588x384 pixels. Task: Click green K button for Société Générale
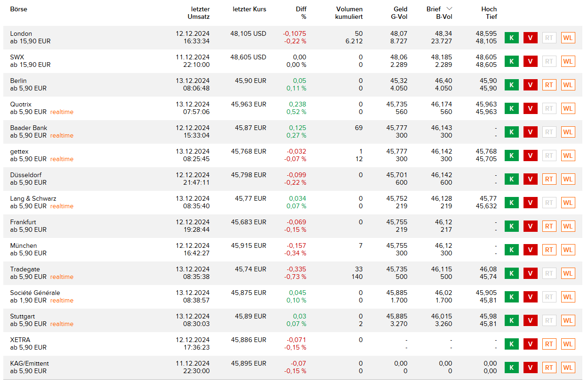(x=511, y=297)
